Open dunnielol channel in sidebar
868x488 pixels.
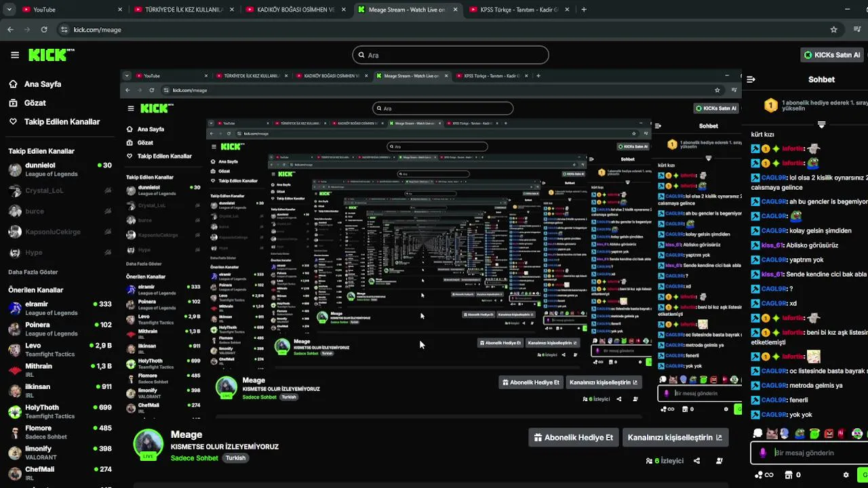tap(60, 169)
